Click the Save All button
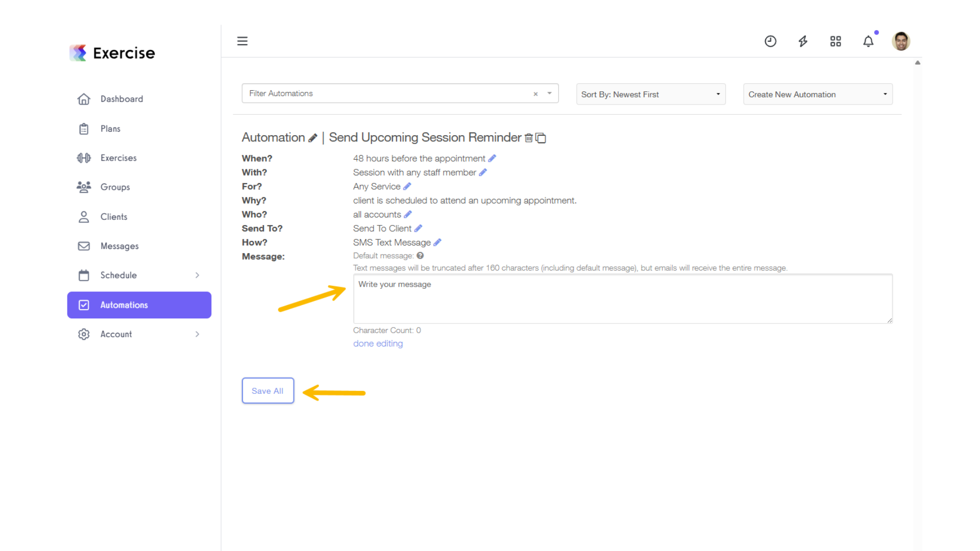 click(267, 391)
